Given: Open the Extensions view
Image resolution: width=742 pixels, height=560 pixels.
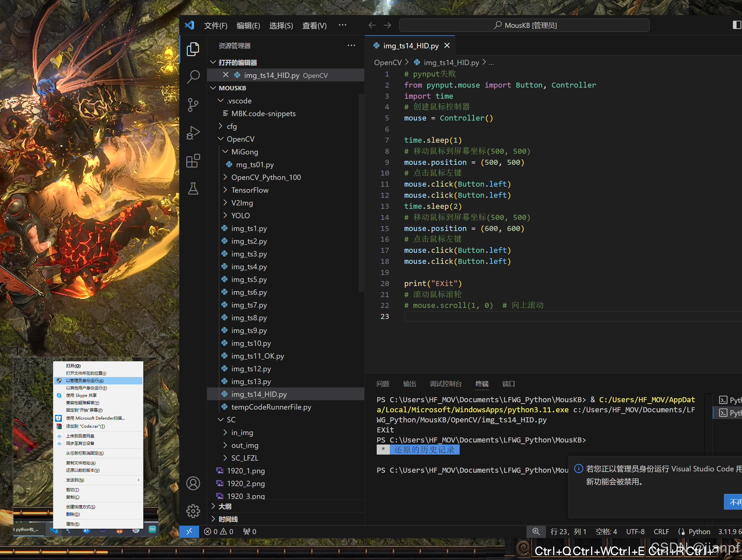Looking at the screenshot, I should pyautogui.click(x=193, y=161).
